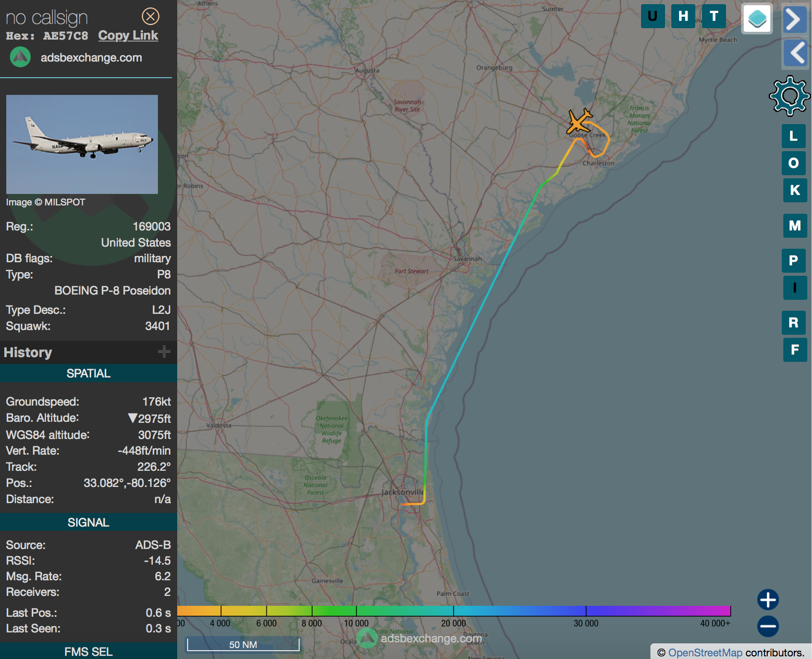
Task: Click the 10 000 altitude legend mark
Action: (x=356, y=624)
